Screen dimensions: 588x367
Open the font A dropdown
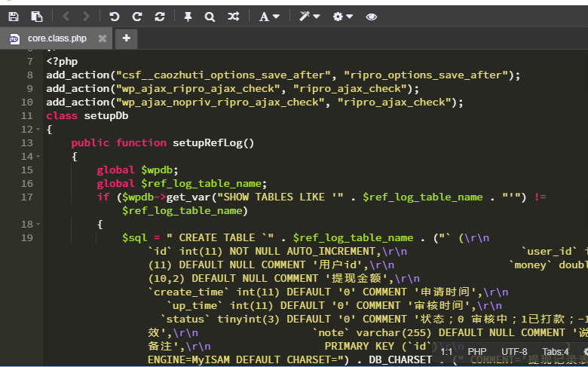pyautogui.click(x=269, y=17)
